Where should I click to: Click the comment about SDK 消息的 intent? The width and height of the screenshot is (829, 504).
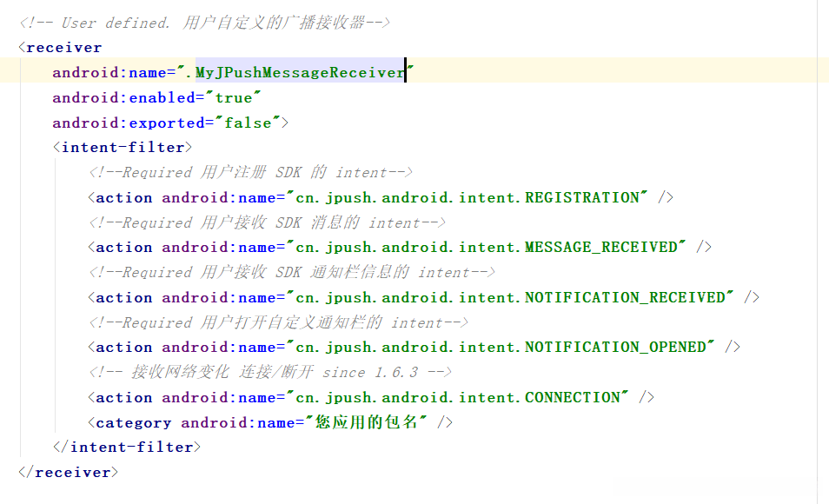pos(267,222)
